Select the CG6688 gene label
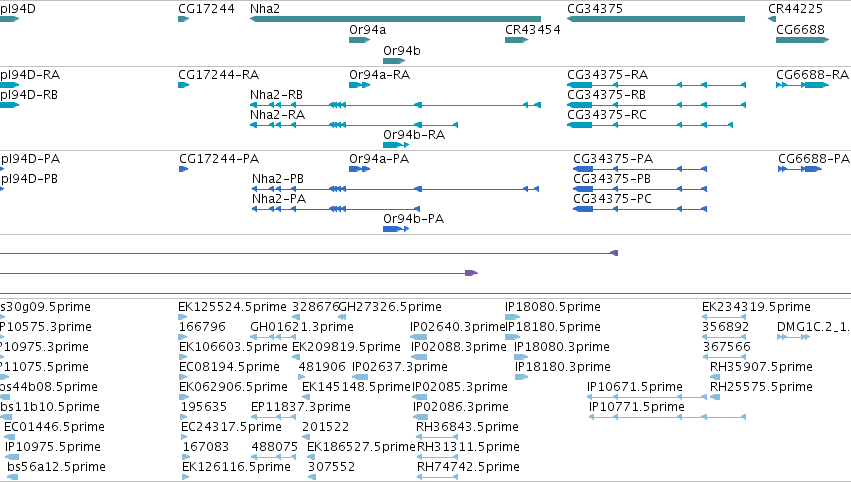The image size is (851, 482). (800, 30)
